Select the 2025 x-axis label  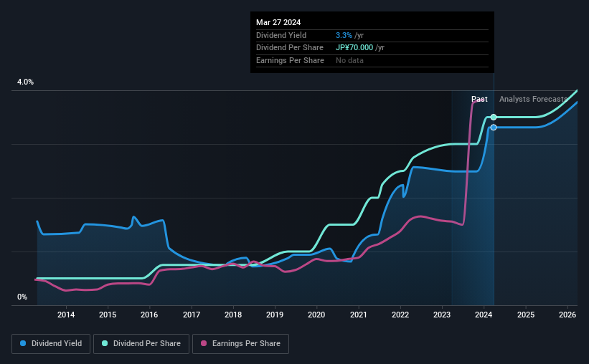[x=526, y=315]
